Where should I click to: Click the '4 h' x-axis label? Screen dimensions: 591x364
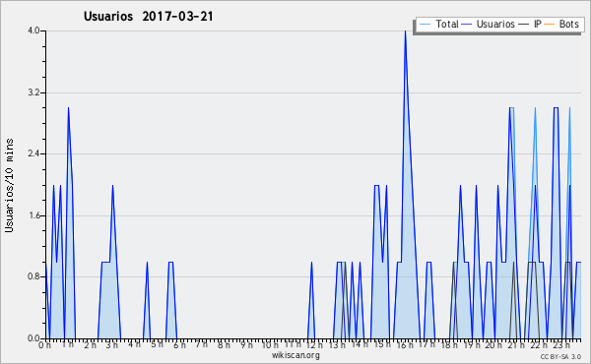[x=134, y=344]
